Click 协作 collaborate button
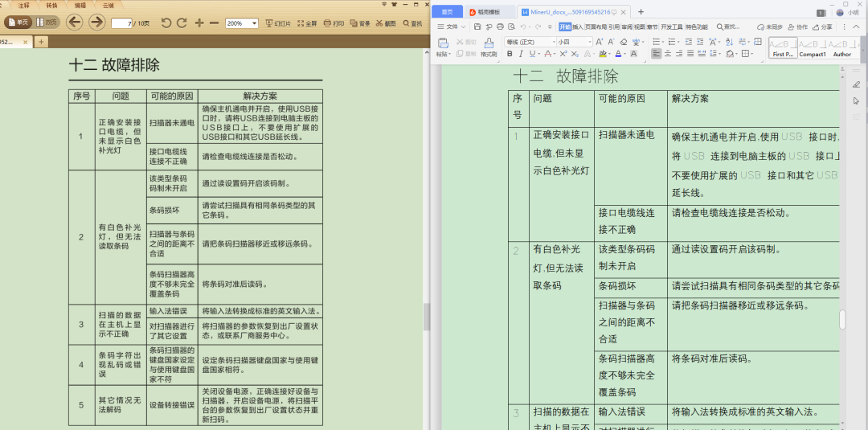The image size is (868, 430). pos(798,27)
